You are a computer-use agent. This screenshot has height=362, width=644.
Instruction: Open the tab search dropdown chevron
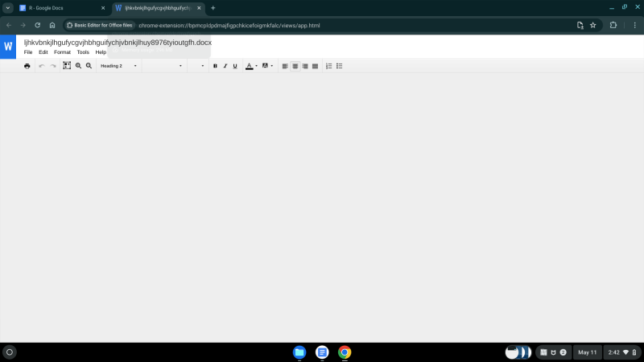[x=8, y=8]
